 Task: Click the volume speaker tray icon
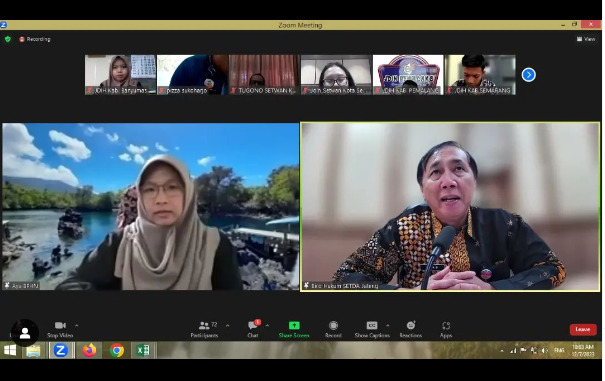point(544,351)
